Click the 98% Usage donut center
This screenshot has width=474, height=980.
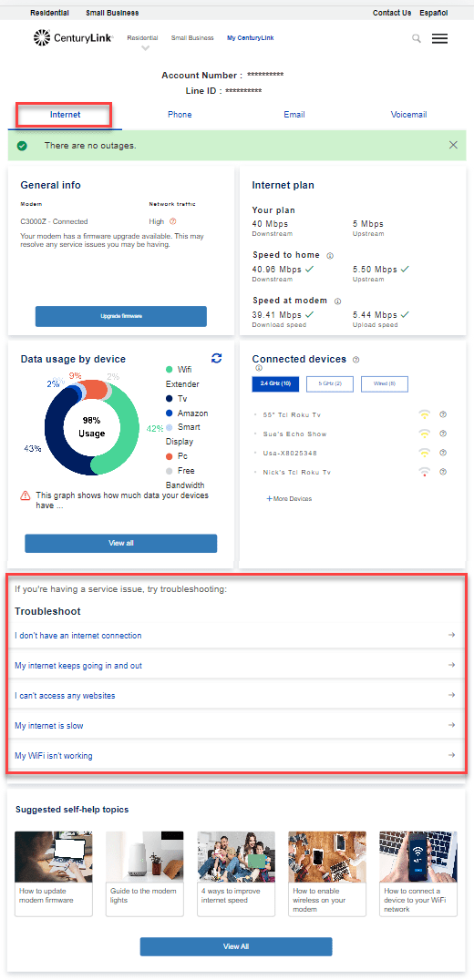(91, 427)
